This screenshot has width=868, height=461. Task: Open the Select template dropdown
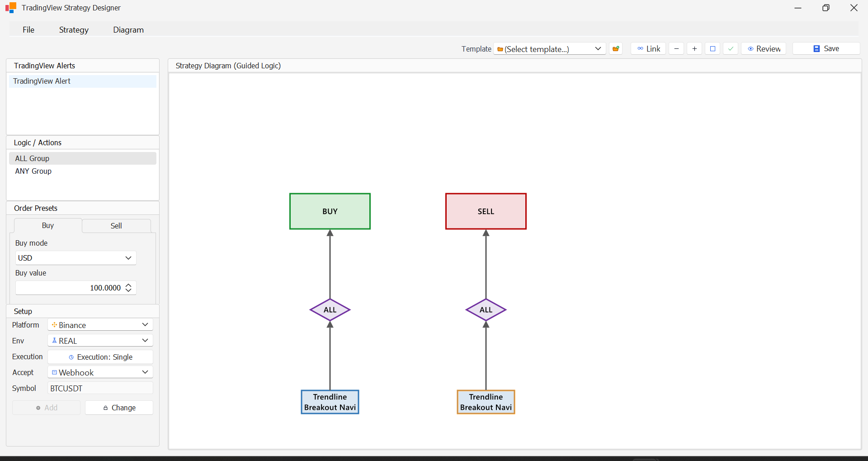pyautogui.click(x=549, y=49)
